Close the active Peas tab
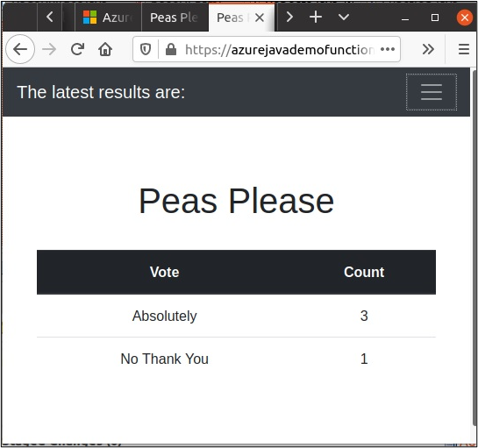Viewport: 478px width, 448px height. (260, 18)
